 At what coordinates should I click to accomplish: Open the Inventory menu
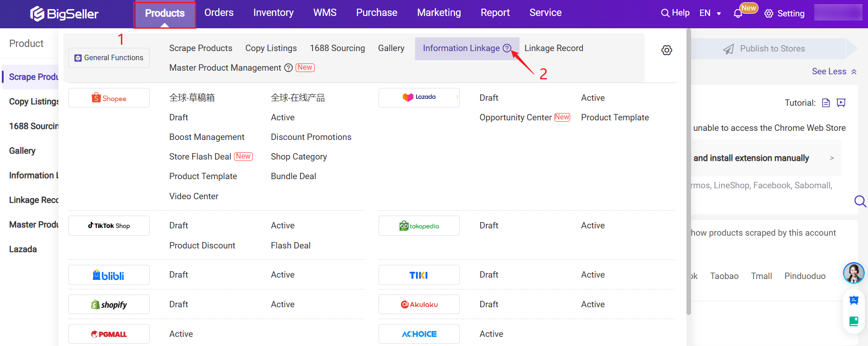pos(273,13)
